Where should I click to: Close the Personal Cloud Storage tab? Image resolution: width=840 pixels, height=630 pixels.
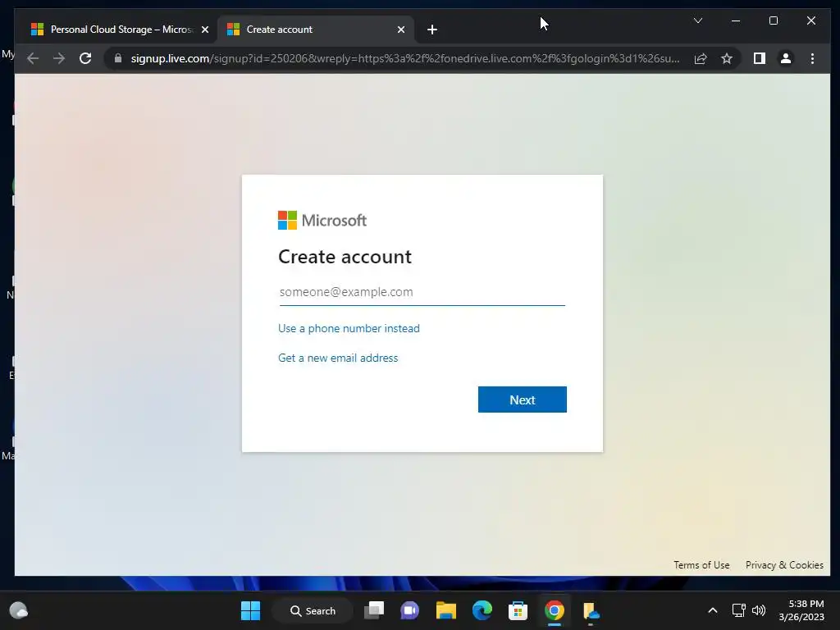tap(204, 30)
